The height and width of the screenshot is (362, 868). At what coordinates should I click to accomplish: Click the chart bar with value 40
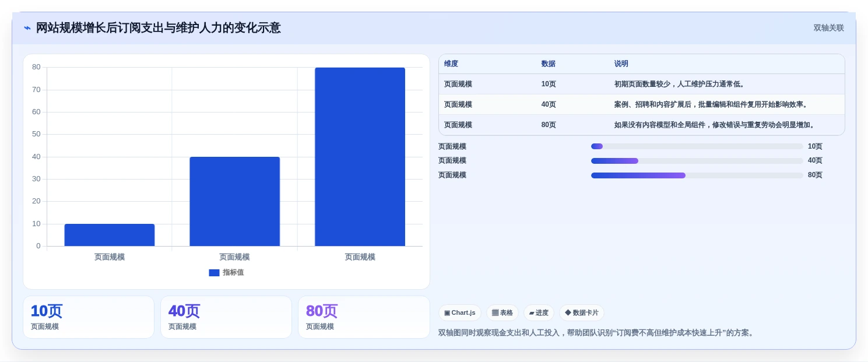[234, 202]
